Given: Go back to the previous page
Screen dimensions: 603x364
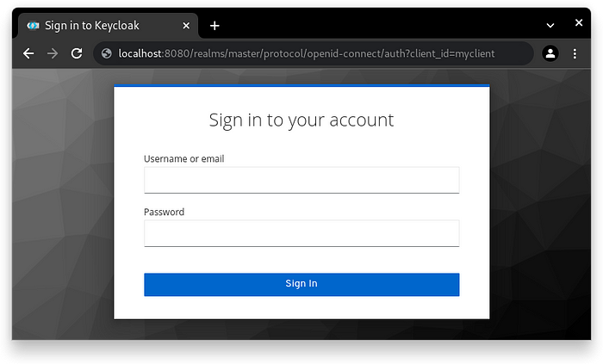Looking at the screenshot, I should click(x=28, y=53).
